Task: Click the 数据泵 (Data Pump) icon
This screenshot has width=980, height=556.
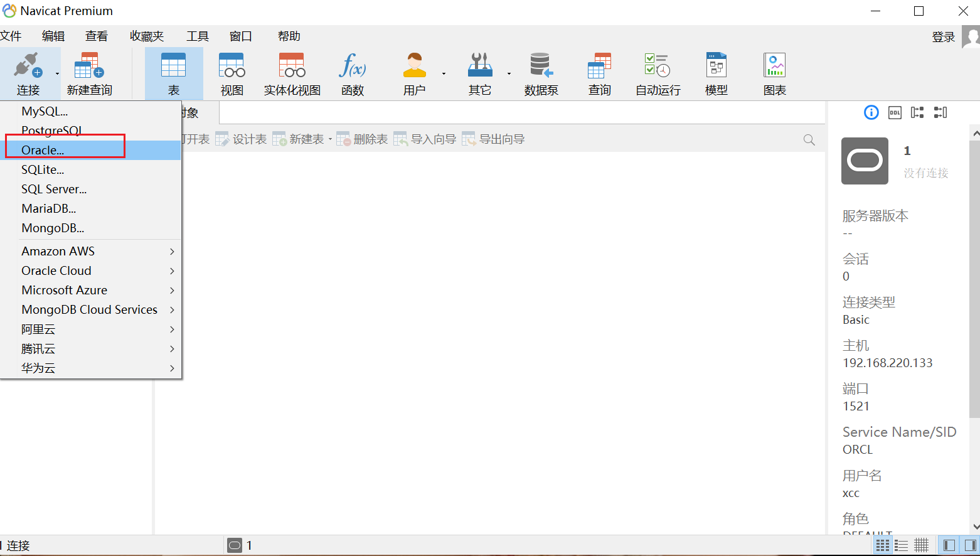Action: (x=540, y=72)
